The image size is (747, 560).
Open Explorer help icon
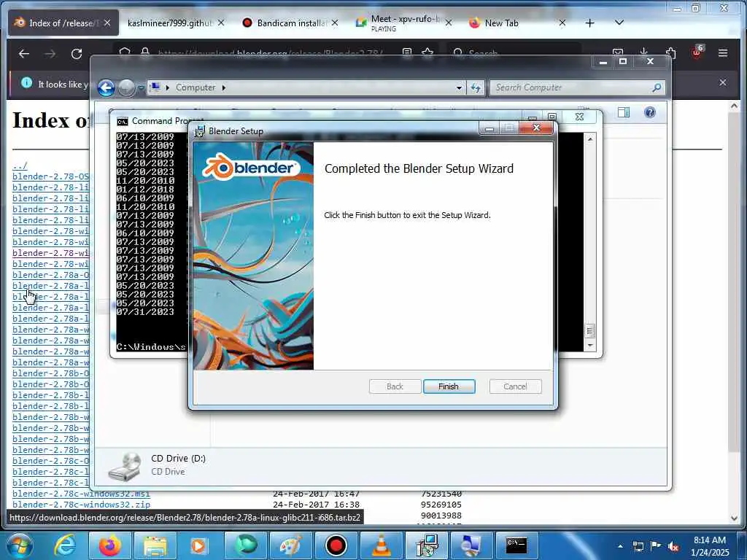(649, 112)
